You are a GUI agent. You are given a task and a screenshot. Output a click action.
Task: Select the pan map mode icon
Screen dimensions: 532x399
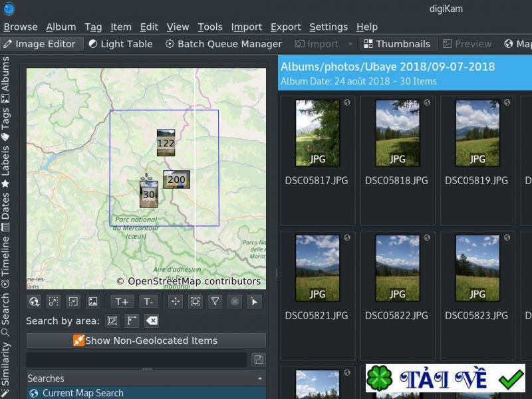point(176,301)
